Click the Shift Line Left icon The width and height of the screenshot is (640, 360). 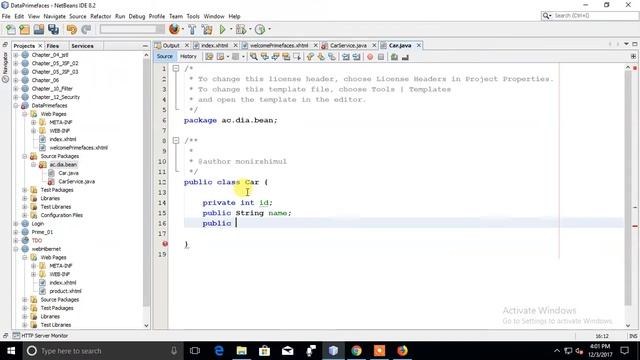346,57
